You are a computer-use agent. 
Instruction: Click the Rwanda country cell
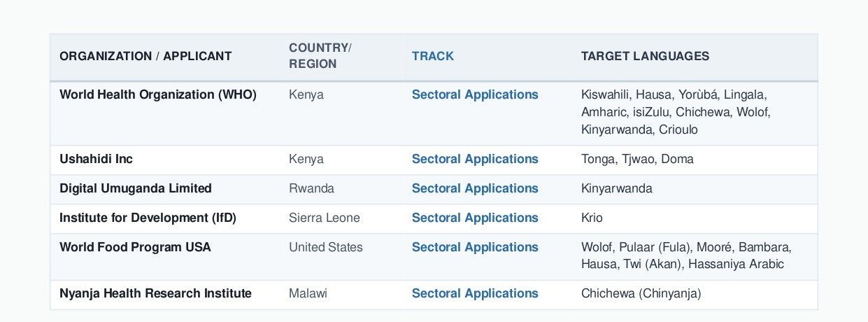click(x=311, y=188)
